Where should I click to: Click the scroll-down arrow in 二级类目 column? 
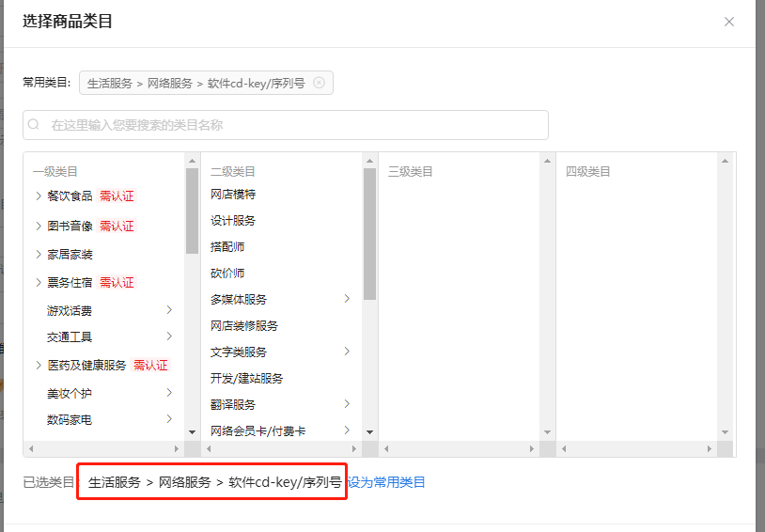pos(369,431)
